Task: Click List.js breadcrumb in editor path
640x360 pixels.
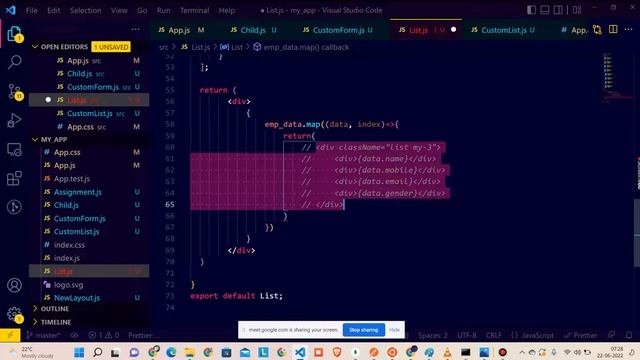Action: (200, 47)
